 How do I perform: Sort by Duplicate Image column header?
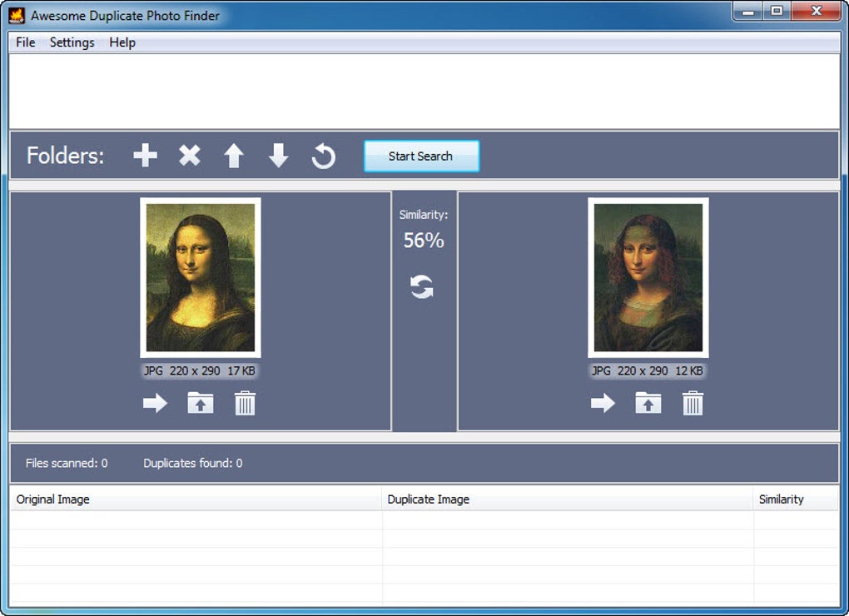point(568,499)
